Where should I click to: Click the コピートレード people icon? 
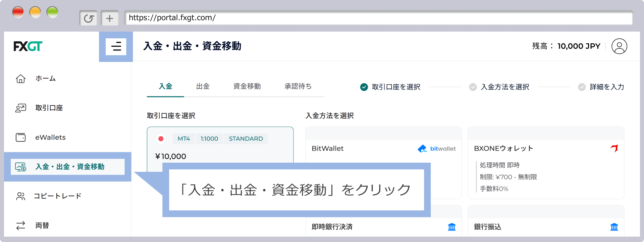(x=21, y=196)
